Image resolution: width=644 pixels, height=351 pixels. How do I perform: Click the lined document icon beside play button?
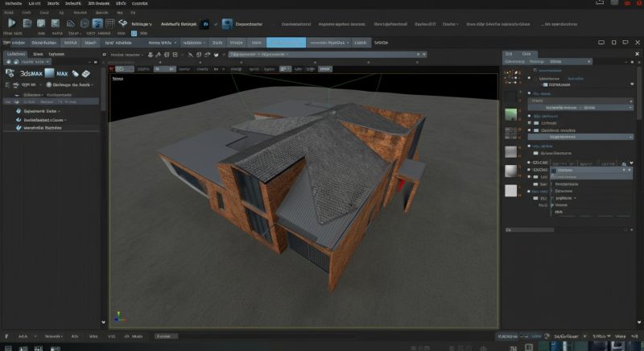click(x=27, y=23)
